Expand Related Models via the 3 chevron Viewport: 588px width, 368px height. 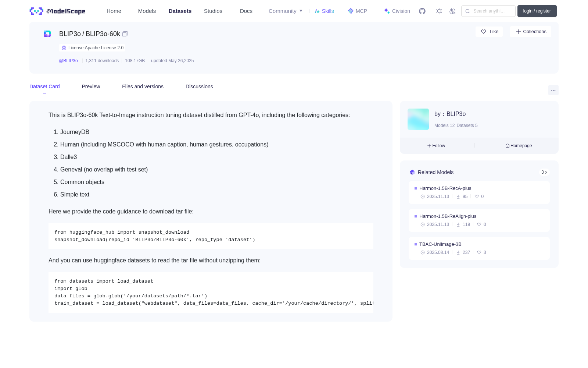[544, 172]
